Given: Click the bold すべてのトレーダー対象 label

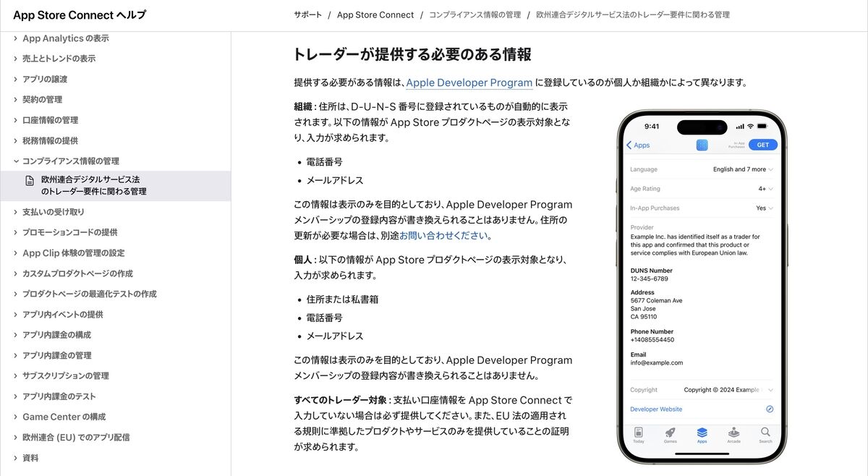Looking at the screenshot, I should click(x=341, y=400).
